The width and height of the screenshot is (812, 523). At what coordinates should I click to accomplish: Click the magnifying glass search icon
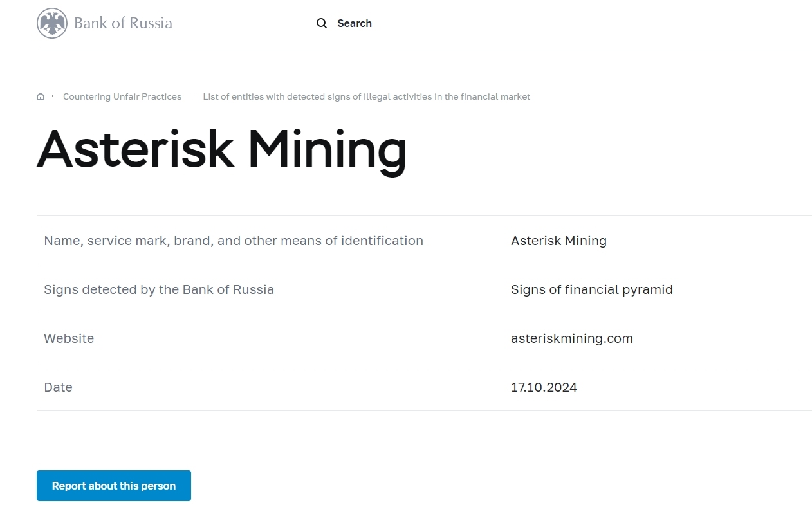coord(322,24)
